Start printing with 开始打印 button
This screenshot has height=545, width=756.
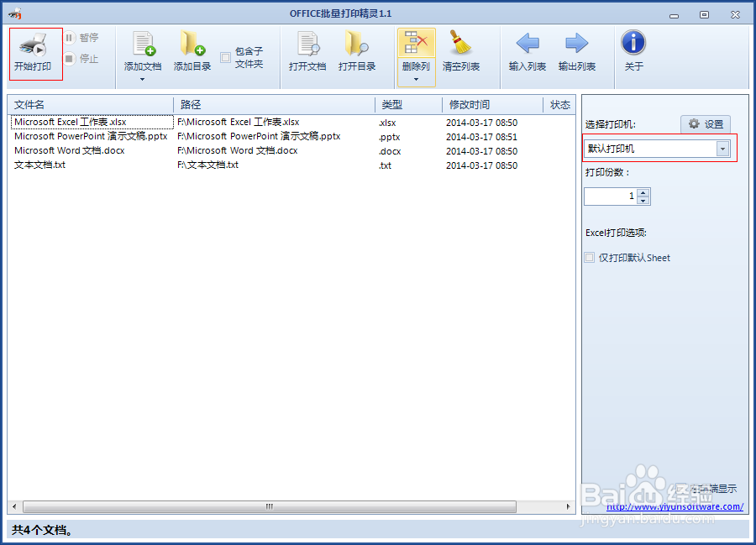tap(34, 54)
